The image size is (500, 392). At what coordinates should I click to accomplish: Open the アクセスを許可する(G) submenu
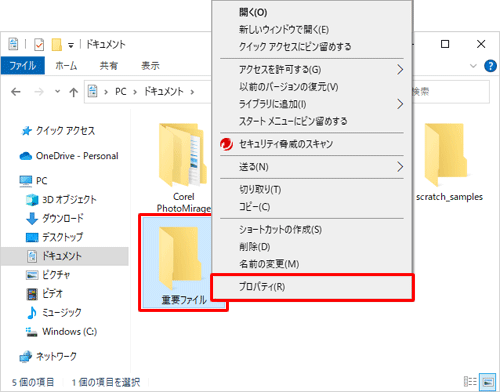tap(312, 70)
